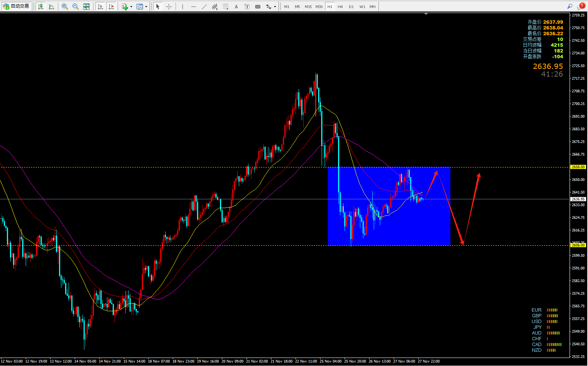The image size is (588, 366).
Task: Zoom in on the chart
Action: (65, 7)
